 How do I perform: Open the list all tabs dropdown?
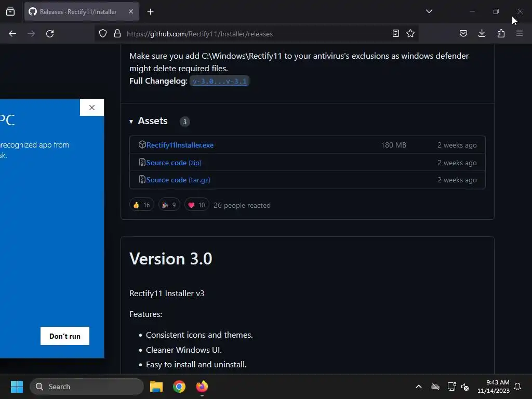429,11
